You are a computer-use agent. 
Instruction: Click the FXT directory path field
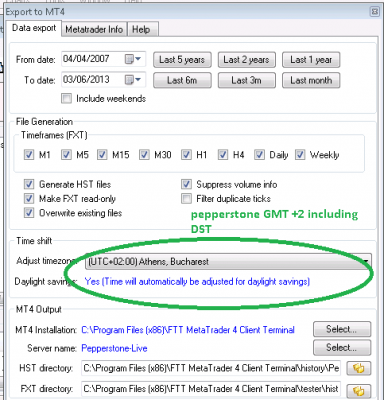[211, 389]
